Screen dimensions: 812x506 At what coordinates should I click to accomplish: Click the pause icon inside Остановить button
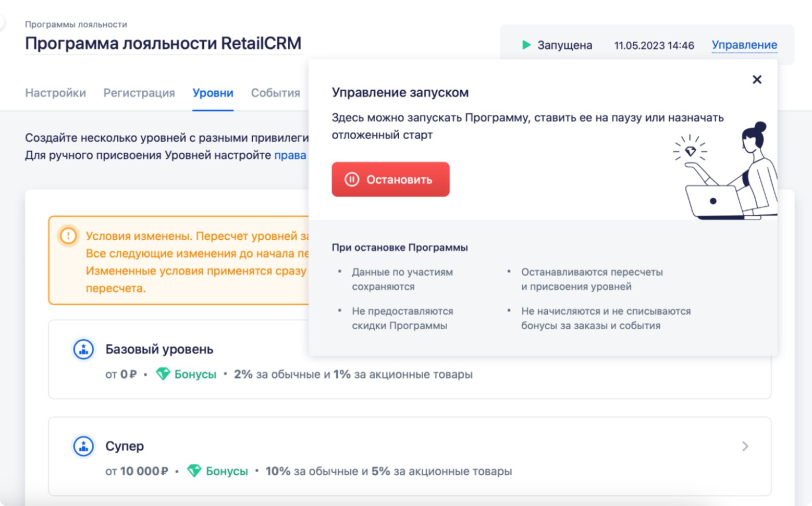coord(352,179)
